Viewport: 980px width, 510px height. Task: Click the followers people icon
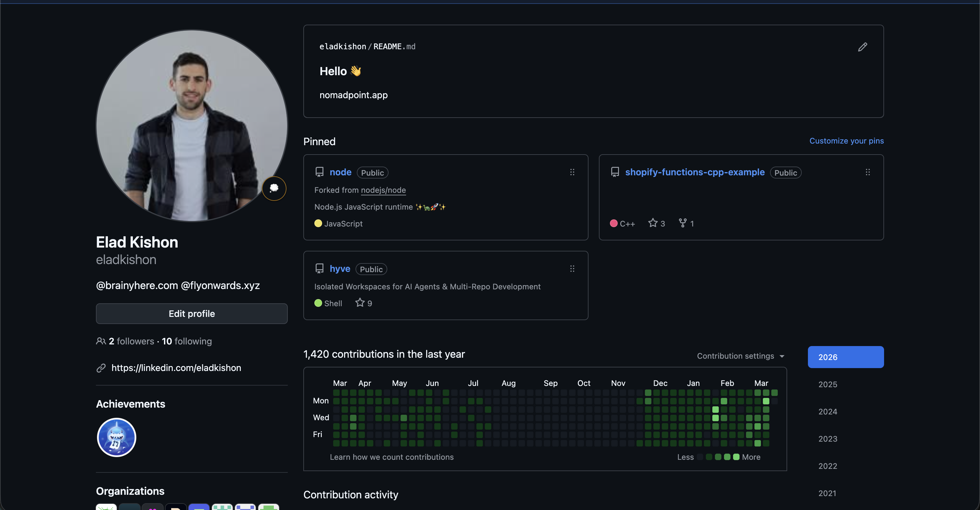tap(100, 341)
